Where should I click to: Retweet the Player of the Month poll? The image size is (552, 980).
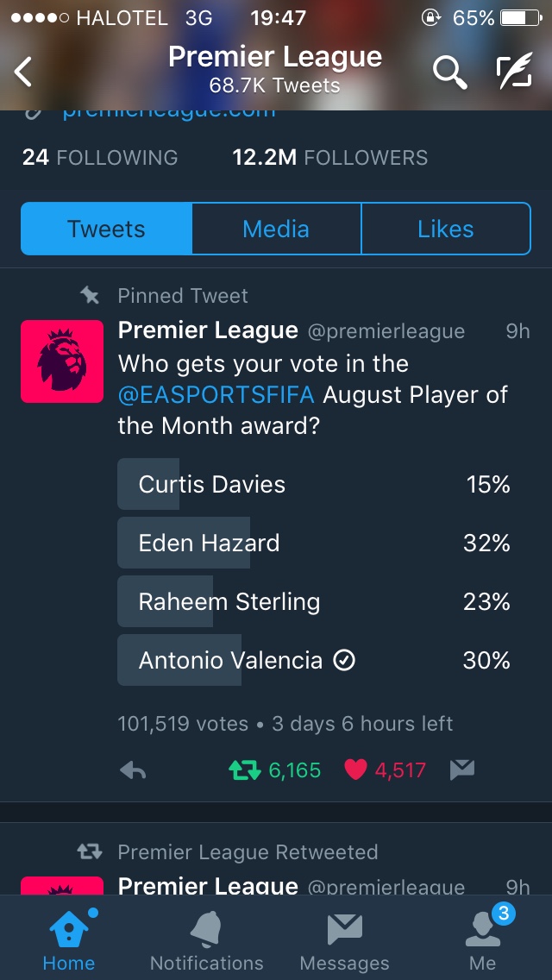pos(245,770)
